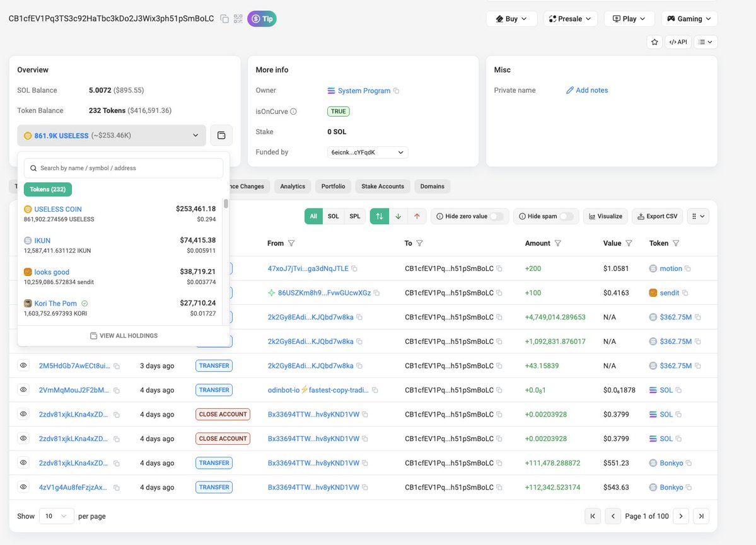Open the Presale dropdown menu
The width and height of the screenshot is (756, 545).
pos(571,19)
